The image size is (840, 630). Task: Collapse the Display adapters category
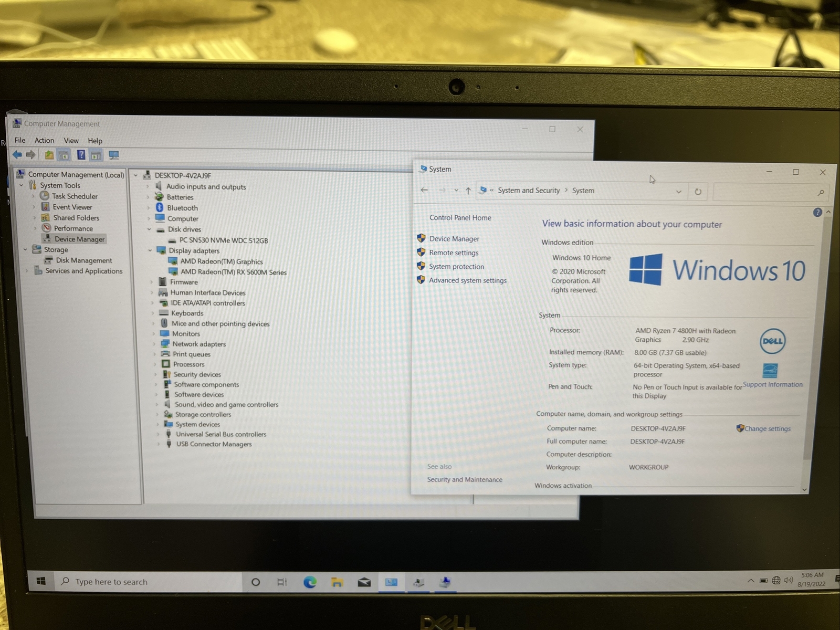[150, 250]
